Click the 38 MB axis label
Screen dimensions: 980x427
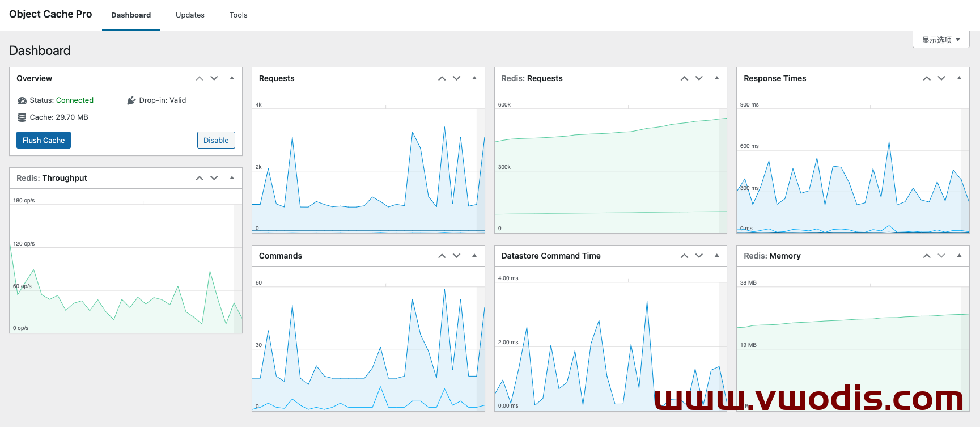[x=748, y=282]
